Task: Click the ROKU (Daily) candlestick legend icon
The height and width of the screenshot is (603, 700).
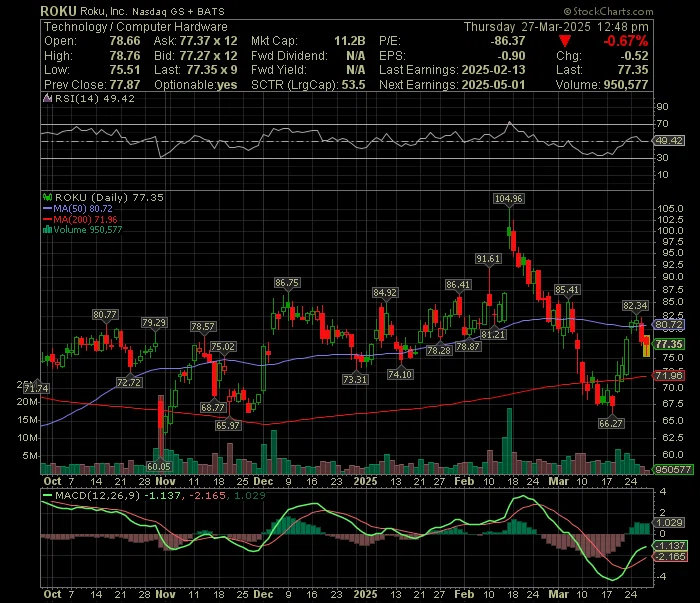Action: pos(47,197)
